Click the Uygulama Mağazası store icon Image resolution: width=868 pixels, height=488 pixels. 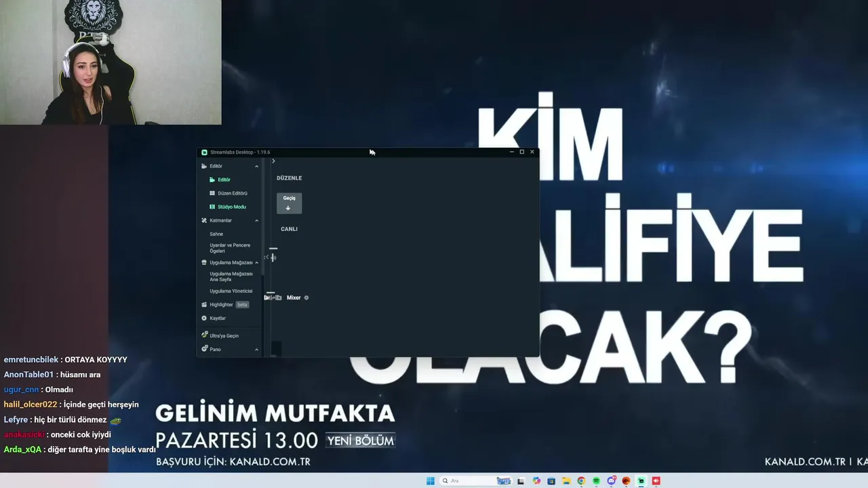(204, 262)
